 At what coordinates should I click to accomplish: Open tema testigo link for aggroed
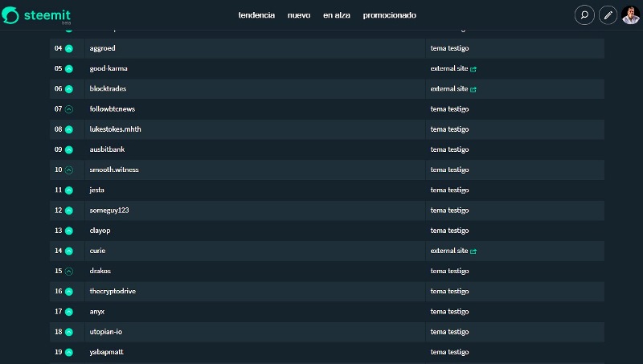449,48
